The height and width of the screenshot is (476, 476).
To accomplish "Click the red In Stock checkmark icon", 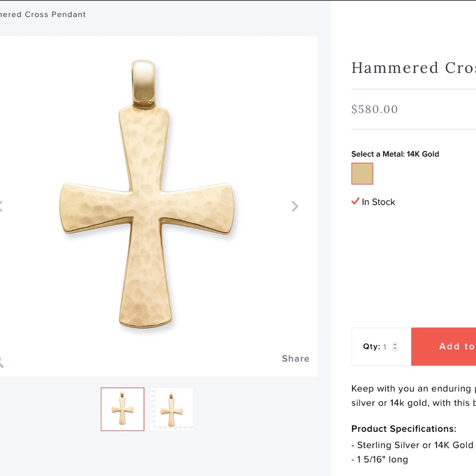I will point(355,201).
